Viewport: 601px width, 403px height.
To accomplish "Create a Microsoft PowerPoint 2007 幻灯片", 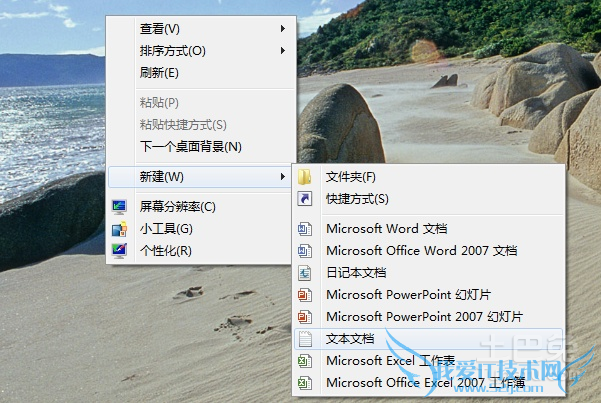I will 429,317.
